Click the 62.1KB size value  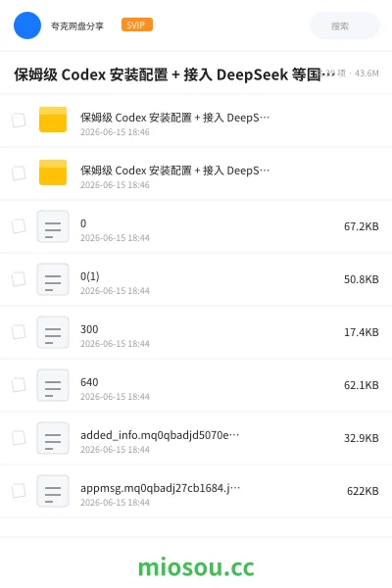click(362, 385)
